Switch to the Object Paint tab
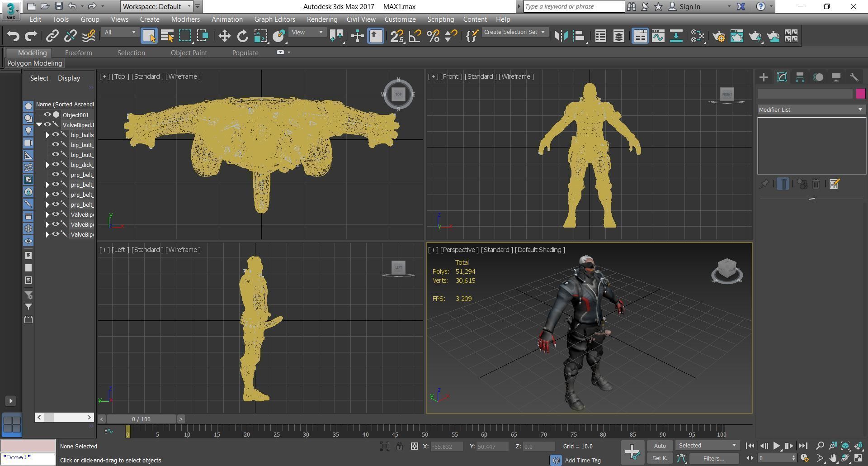Image resolution: width=868 pixels, height=466 pixels. tap(189, 53)
